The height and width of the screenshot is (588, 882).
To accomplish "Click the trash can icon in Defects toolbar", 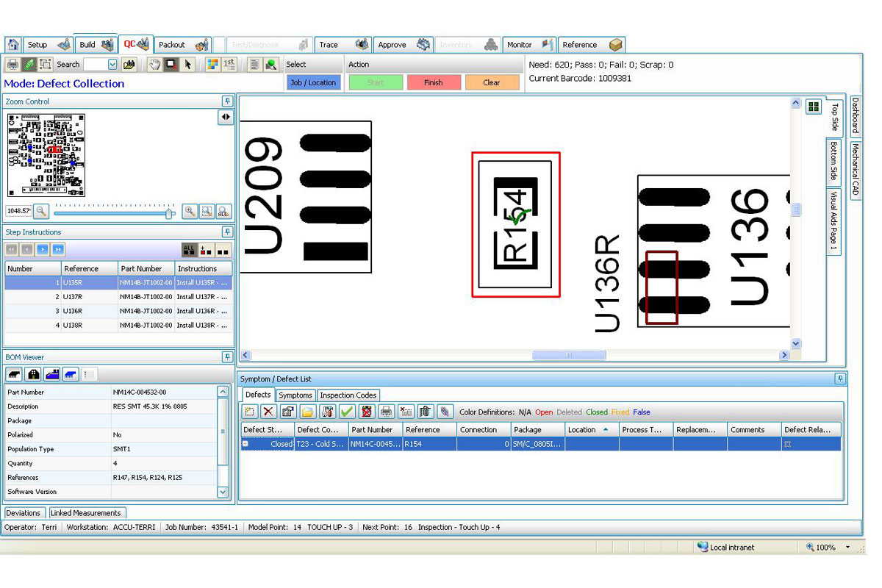I will click(426, 412).
